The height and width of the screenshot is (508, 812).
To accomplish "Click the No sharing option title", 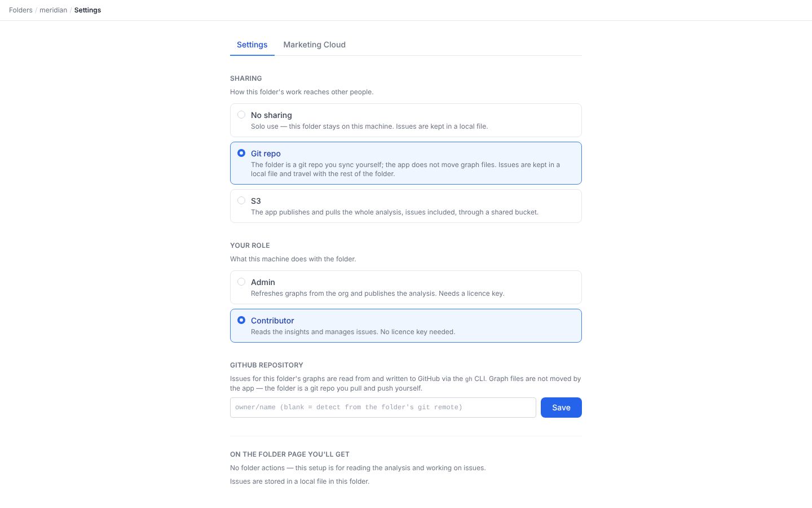I will click(x=271, y=115).
